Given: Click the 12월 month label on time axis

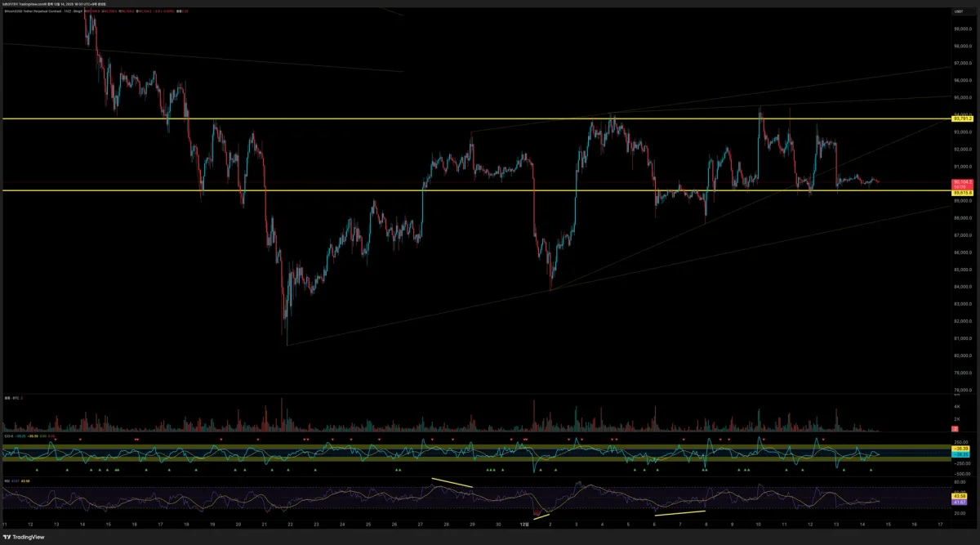Looking at the screenshot, I should pos(524,523).
